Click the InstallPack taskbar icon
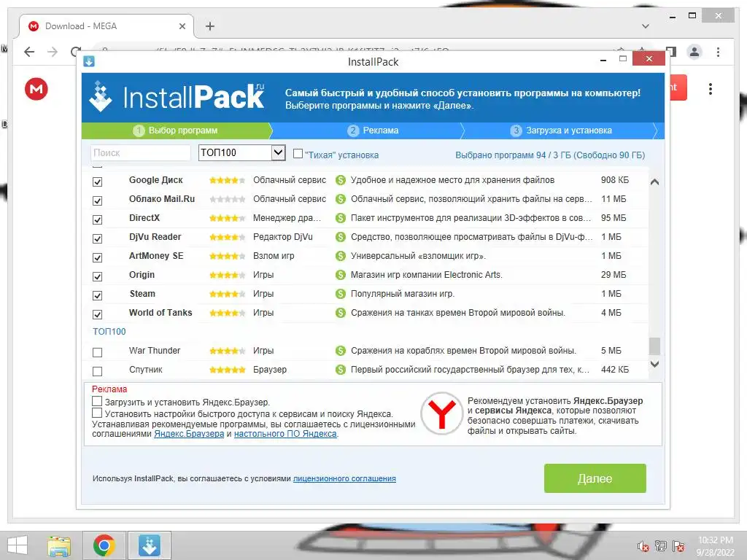 149,545
